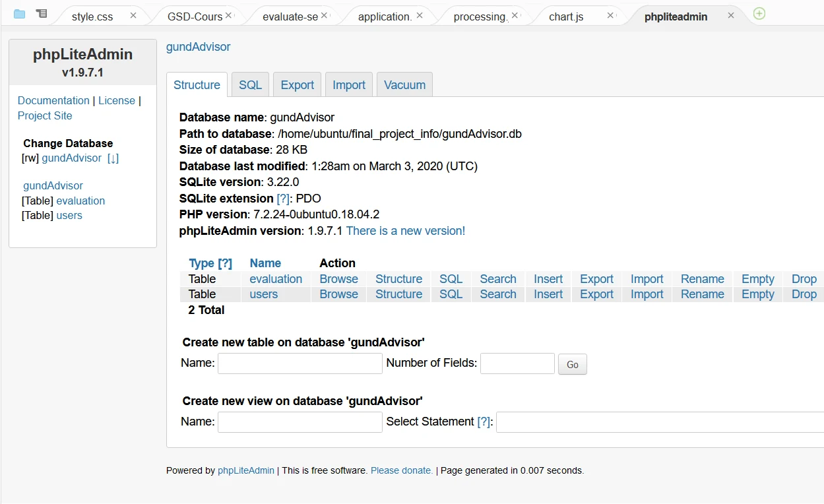
Task: Rename the users table
Action: point(703,294)
